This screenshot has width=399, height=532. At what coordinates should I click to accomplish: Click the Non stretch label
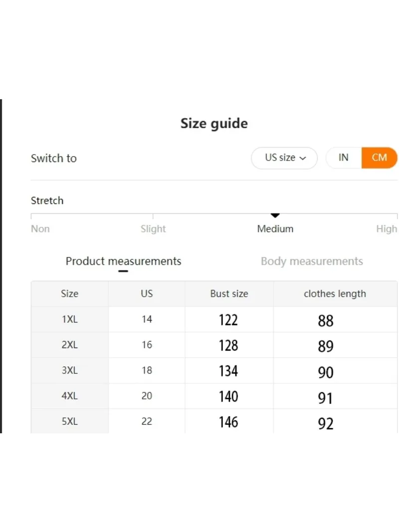40,229
